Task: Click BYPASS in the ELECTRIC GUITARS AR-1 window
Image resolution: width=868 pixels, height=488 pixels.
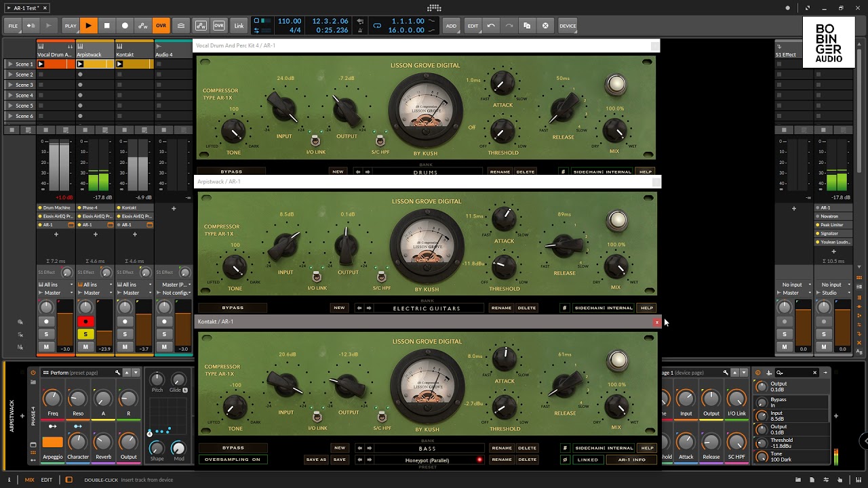Action: click(x=233, y=308)
